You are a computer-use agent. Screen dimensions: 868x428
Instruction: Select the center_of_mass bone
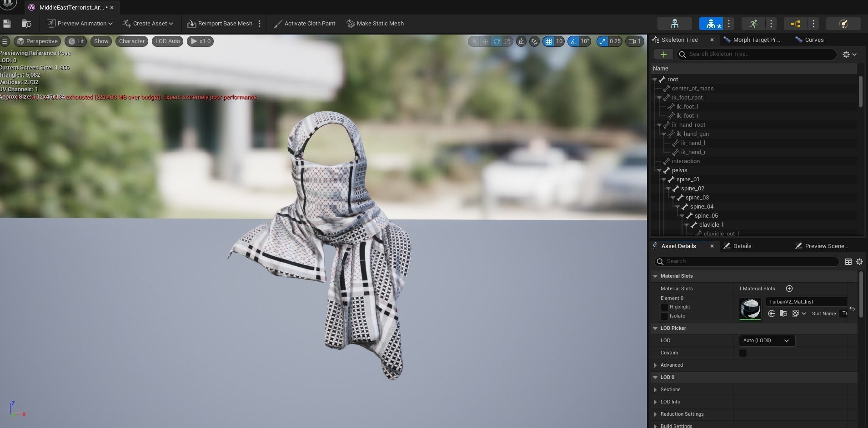[692, 89]
